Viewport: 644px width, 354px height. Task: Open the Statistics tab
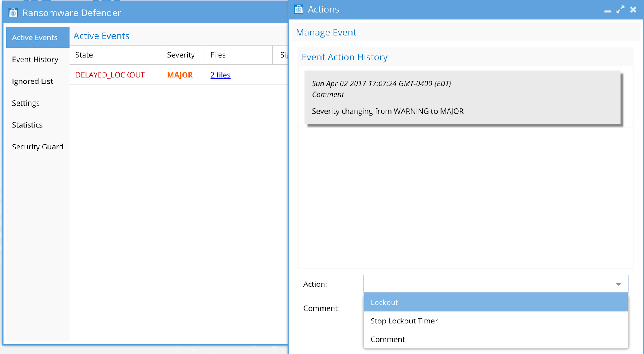coord(38,125)
